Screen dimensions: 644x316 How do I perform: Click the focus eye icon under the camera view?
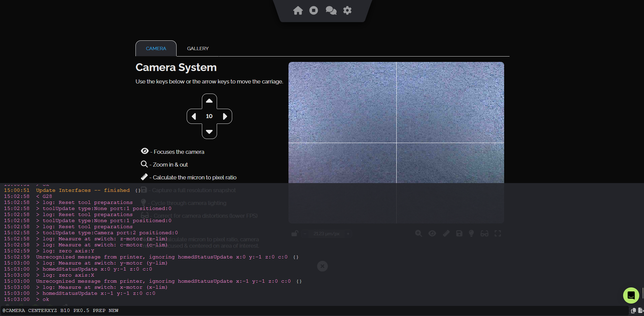tap(432, 233)
